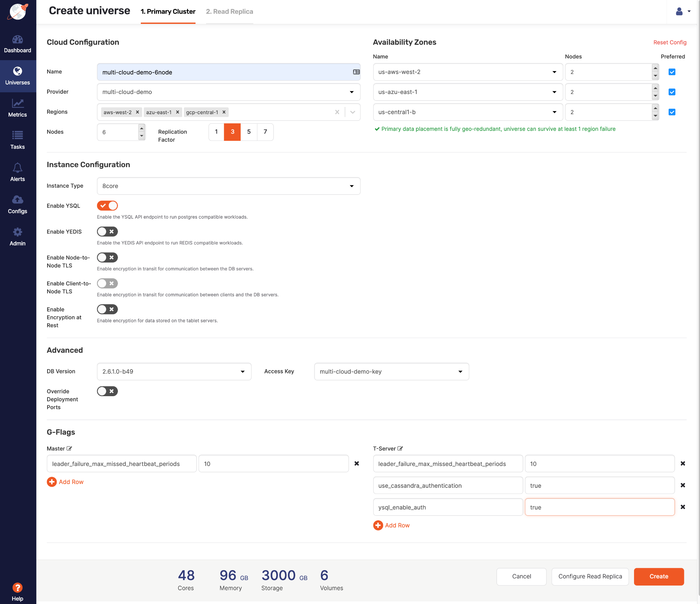This screenshot has height=604, width=700.
Task: Open the Configs cloud icon
Action: pos(17,200)
